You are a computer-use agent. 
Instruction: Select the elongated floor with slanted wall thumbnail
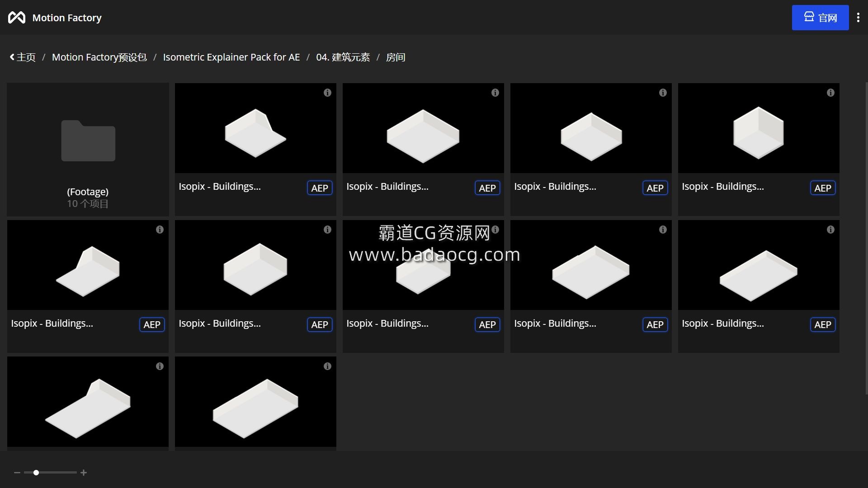pyautogui.click(x=88, y=402)
